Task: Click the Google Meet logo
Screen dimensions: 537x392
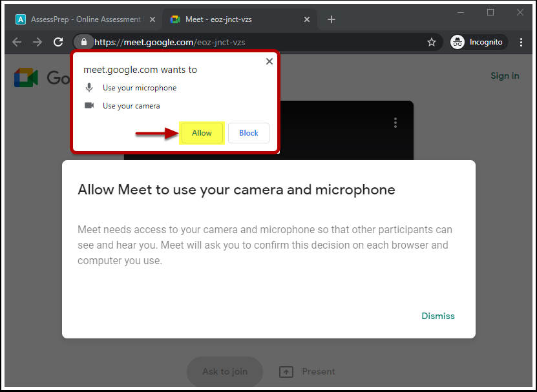Action: (26, 77)
